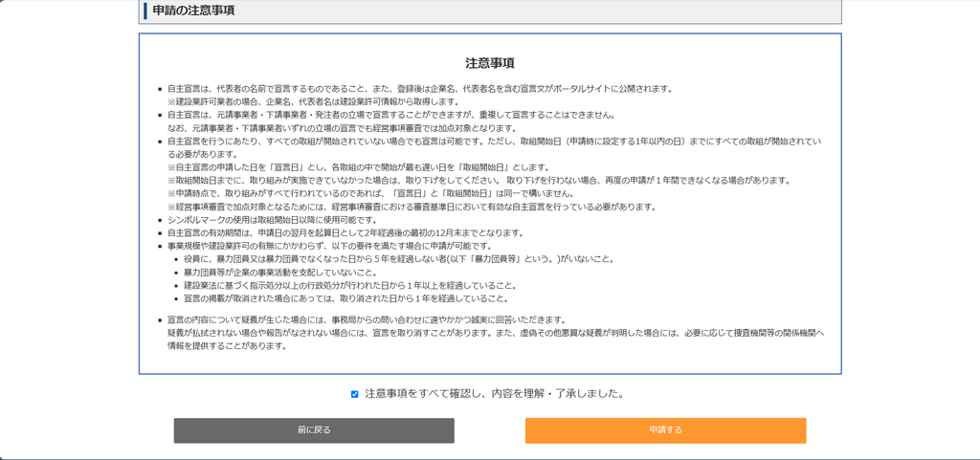Screen dimensions: 980x460
Task: Toggle the 注意事項をすべて確認 agreement checkbox
Action: tap(354, 394)
